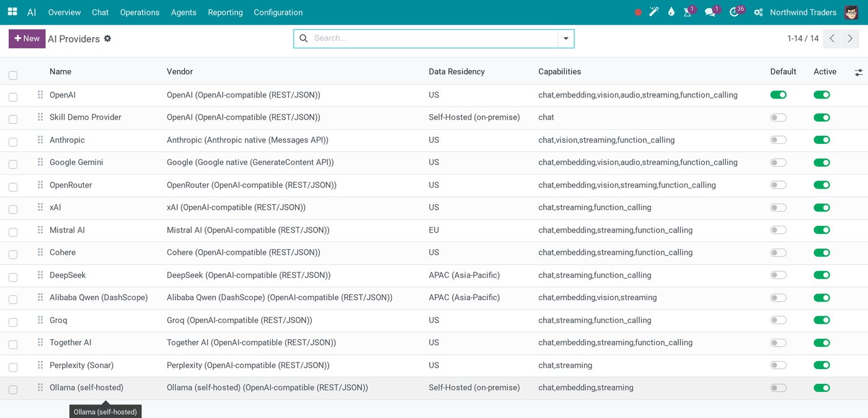Click DeepSeek APAC (Asia-Pacific) cell
Viewport: 868px width, 418px height.
(x=464, y=275)
